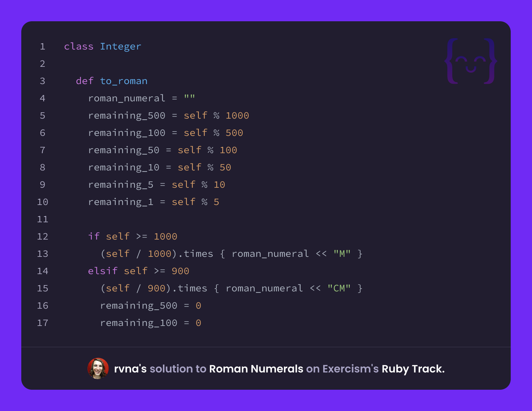The image size is (532, 411).
Task: Click line number 2 in the gutter
Action: coord(43,64)
